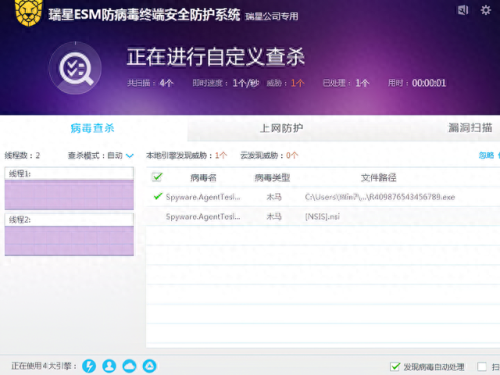This screenshot has height=375, width=500.
Task: Click the 云发现威胁 0个 label
Action: 269,155
